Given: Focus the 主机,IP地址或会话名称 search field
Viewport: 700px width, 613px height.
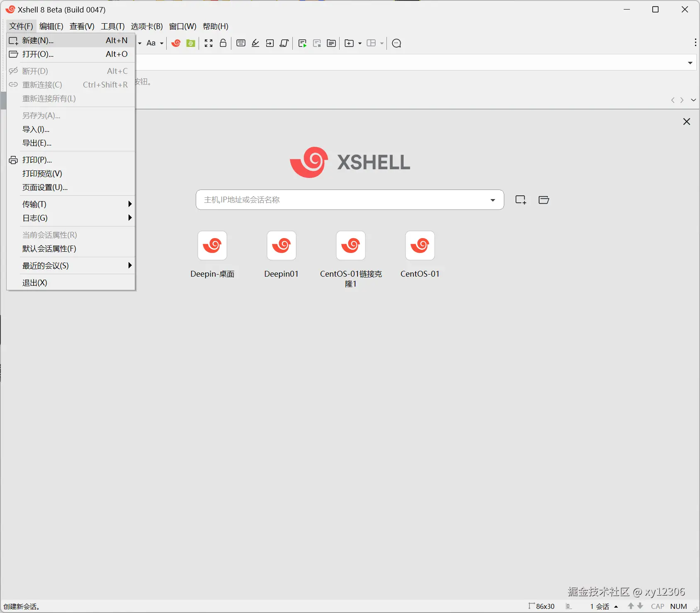Looking at the screenshot, I should (x=350, y=200).
